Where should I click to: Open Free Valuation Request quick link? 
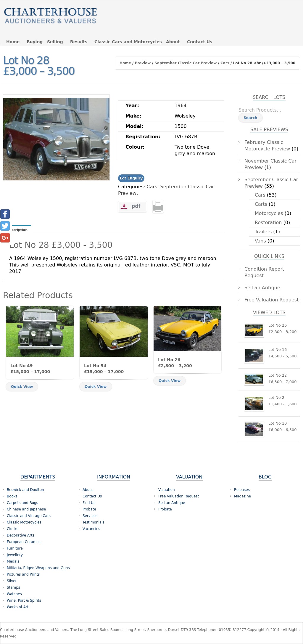pyautogui.click(x=271, y=300)
